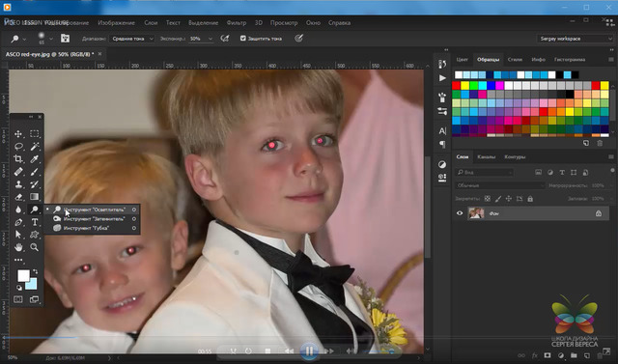Open the Фильтр menu

click(x=237, y=23)
